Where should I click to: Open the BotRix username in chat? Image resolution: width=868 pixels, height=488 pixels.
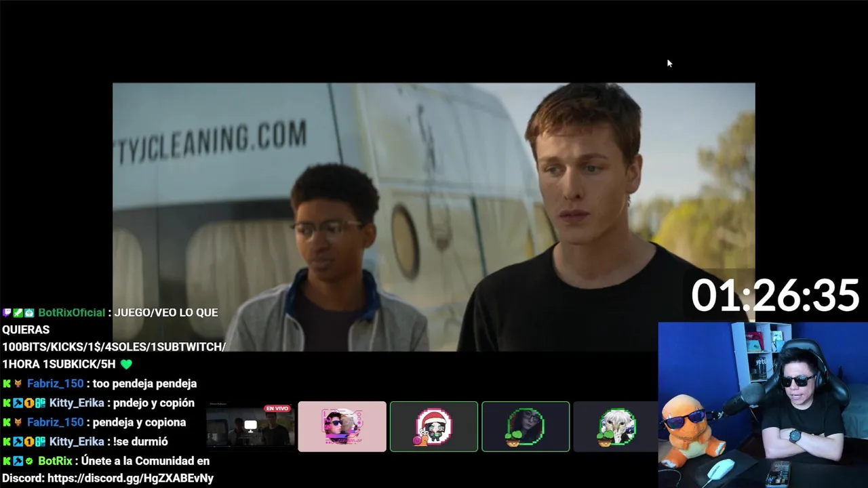click(55, 461)
